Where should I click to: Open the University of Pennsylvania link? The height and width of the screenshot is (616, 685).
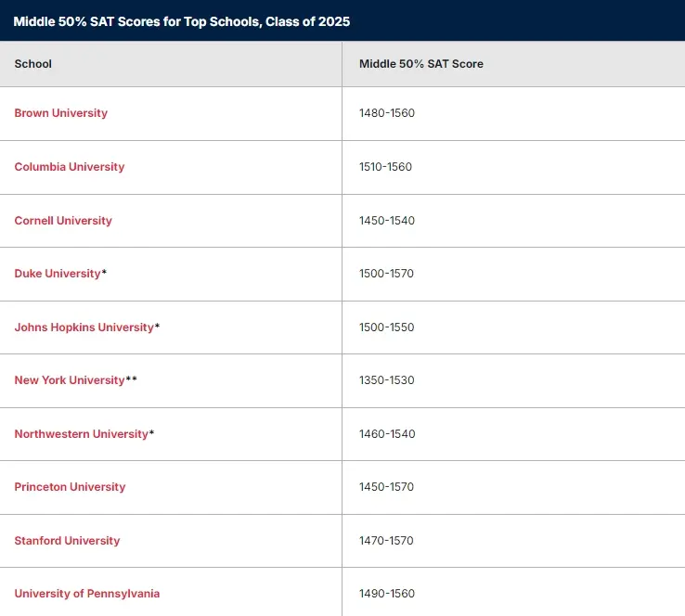pyautogui.click(x=87, y=594)
